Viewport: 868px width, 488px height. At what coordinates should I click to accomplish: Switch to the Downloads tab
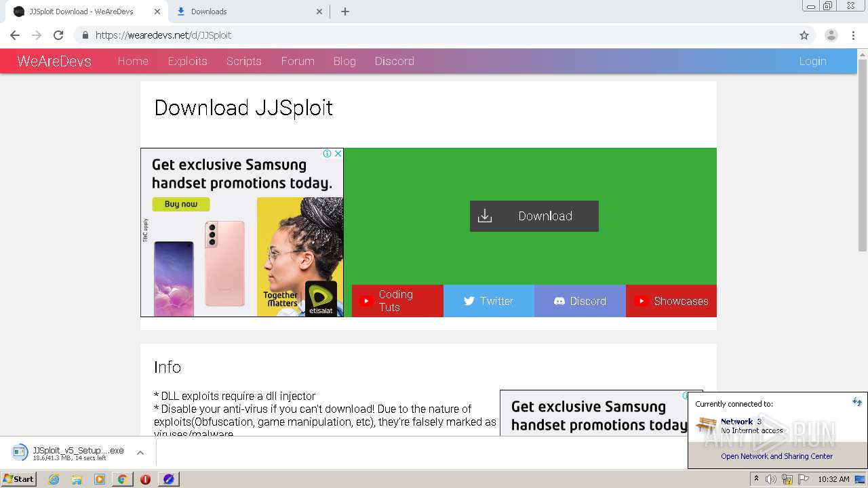point(248,12)
